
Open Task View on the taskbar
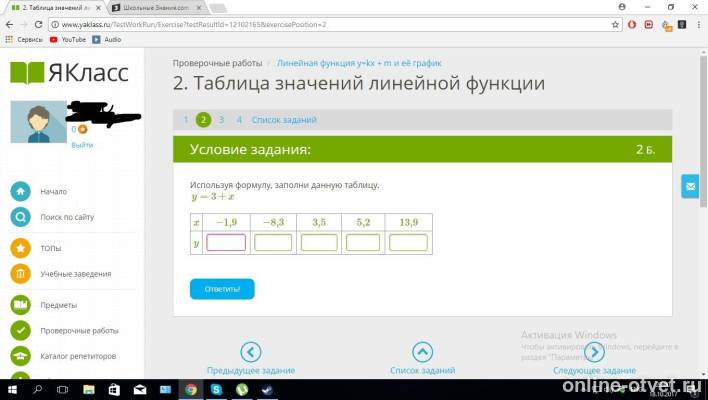pos(63,390)
